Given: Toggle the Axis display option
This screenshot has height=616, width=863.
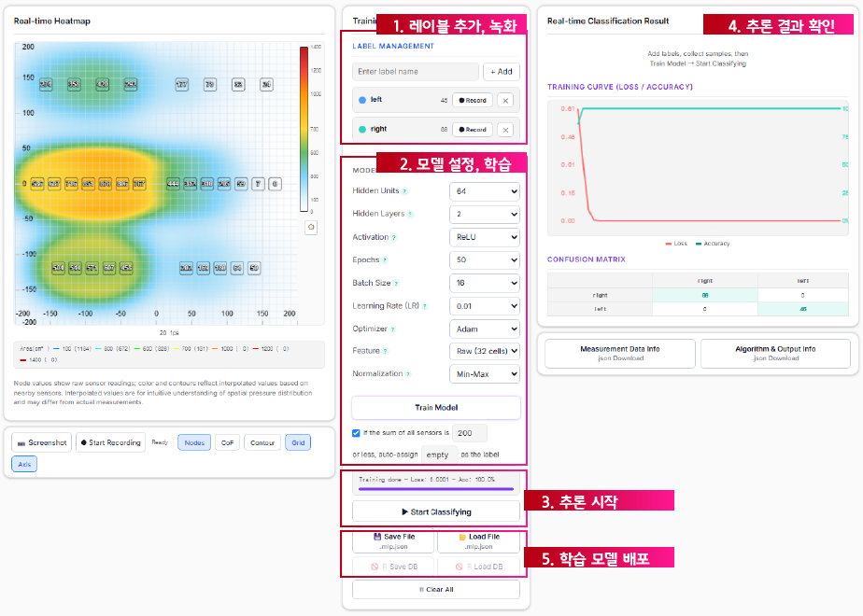Looking at the screenshot, I should 24,464.
